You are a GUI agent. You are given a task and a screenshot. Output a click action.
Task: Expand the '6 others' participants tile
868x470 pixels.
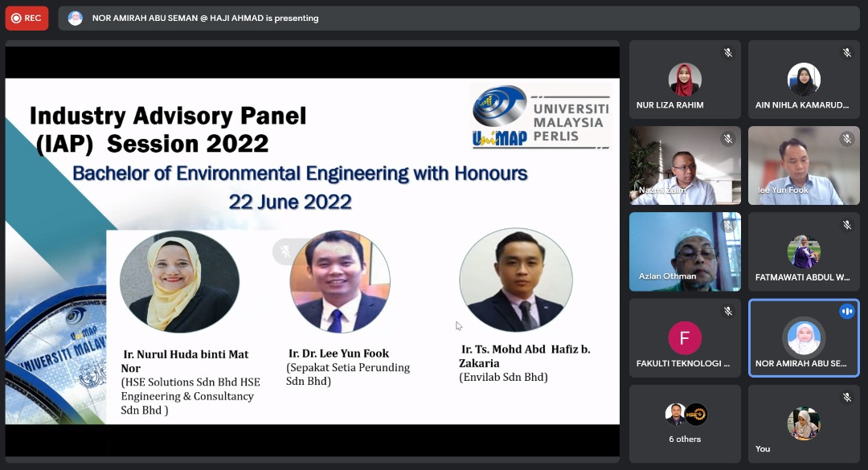click(685, 423)
